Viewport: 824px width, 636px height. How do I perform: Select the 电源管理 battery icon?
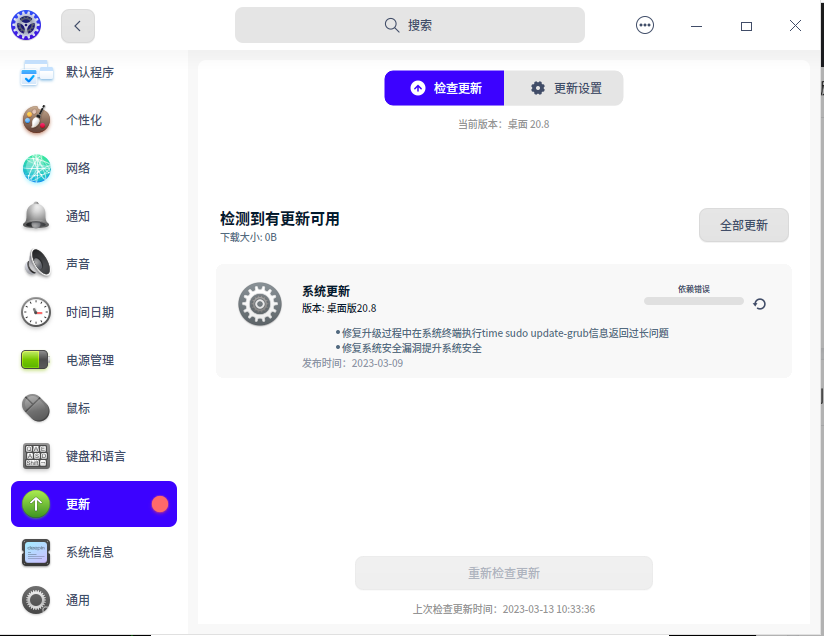point(35,360)
